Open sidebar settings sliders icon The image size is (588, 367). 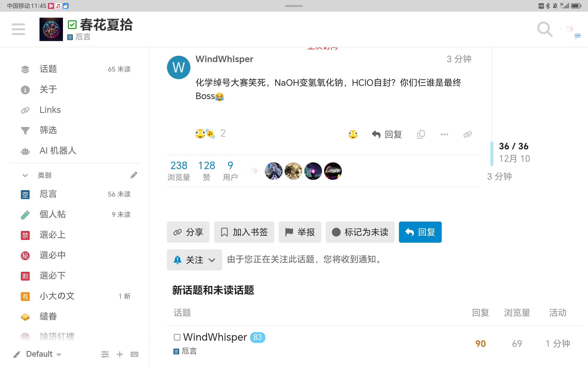pos(105,354)
